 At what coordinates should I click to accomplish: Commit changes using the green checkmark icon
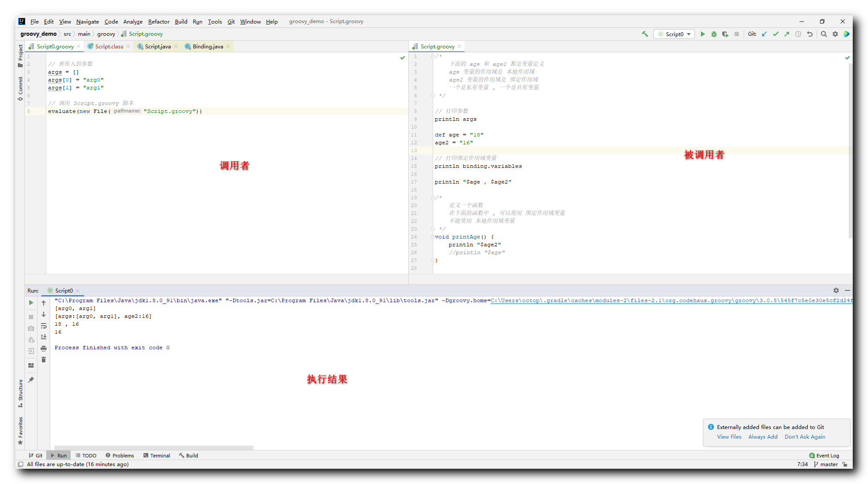[776, 34]
